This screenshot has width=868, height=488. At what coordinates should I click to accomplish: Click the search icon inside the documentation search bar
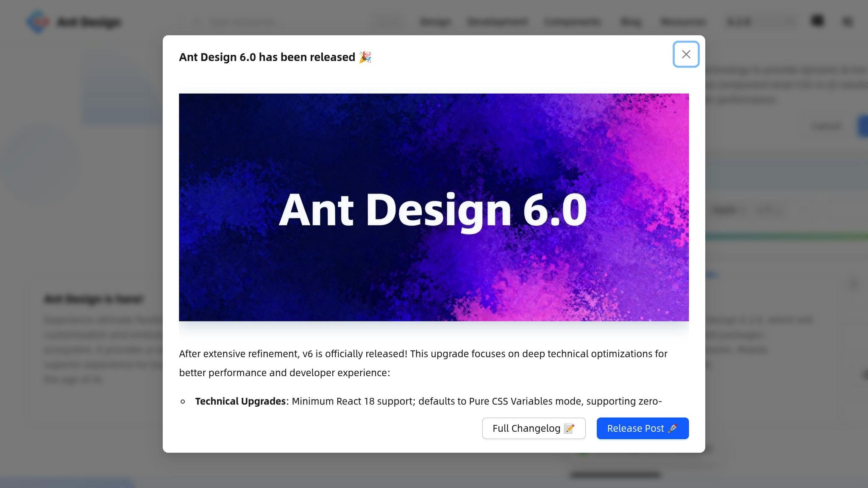tap(196, 22)
